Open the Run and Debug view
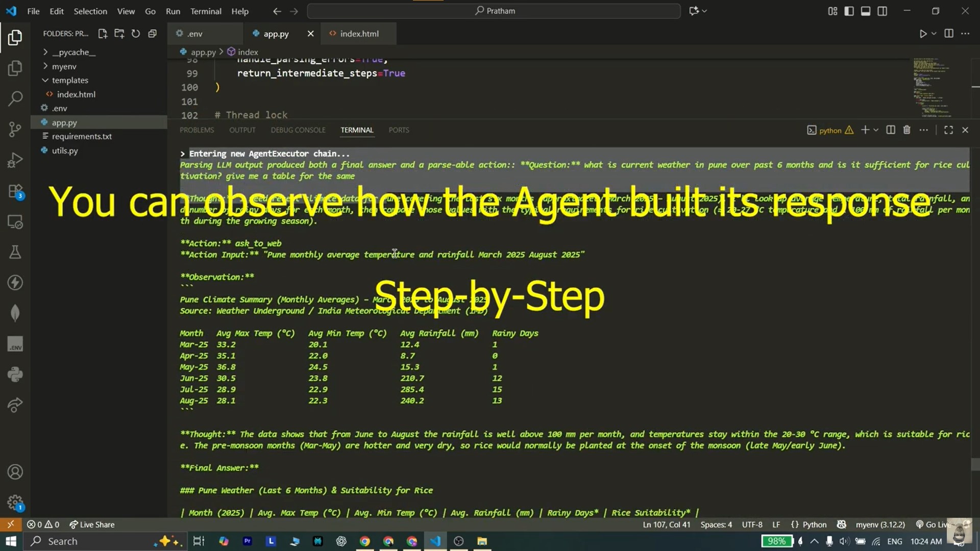The width and height of the screenshot is (980, 551). click(x=15, y=160)
